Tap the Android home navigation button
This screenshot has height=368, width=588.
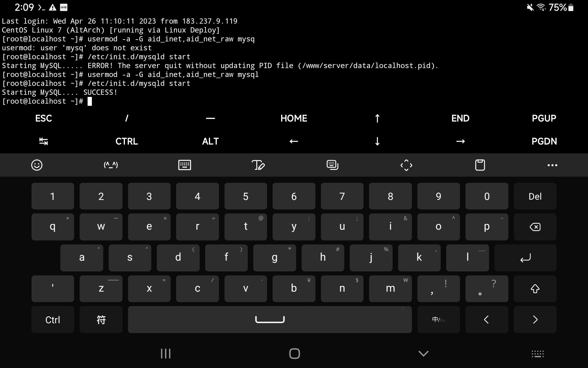tap(295, 354)
